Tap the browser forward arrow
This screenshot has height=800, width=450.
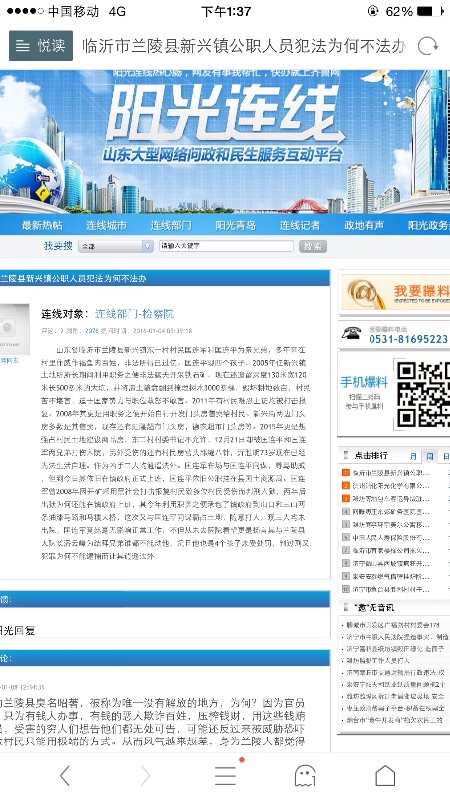145,776
